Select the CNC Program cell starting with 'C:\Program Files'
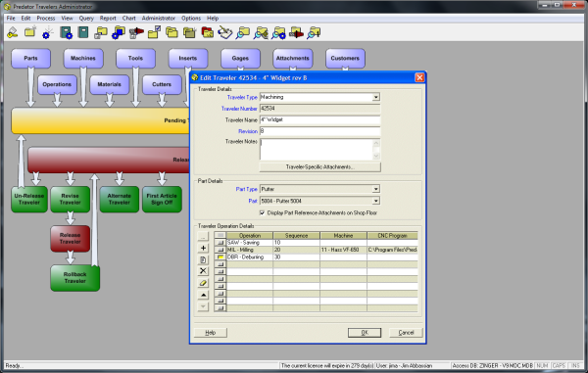The height and width of the screenshot is (373, 588). tap(392, 250)
